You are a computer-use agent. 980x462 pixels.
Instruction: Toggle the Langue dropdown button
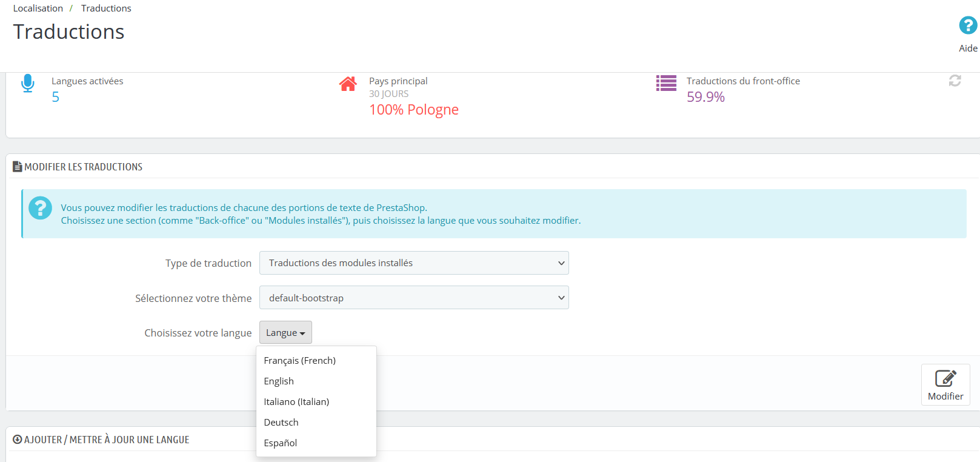(285, 333)
